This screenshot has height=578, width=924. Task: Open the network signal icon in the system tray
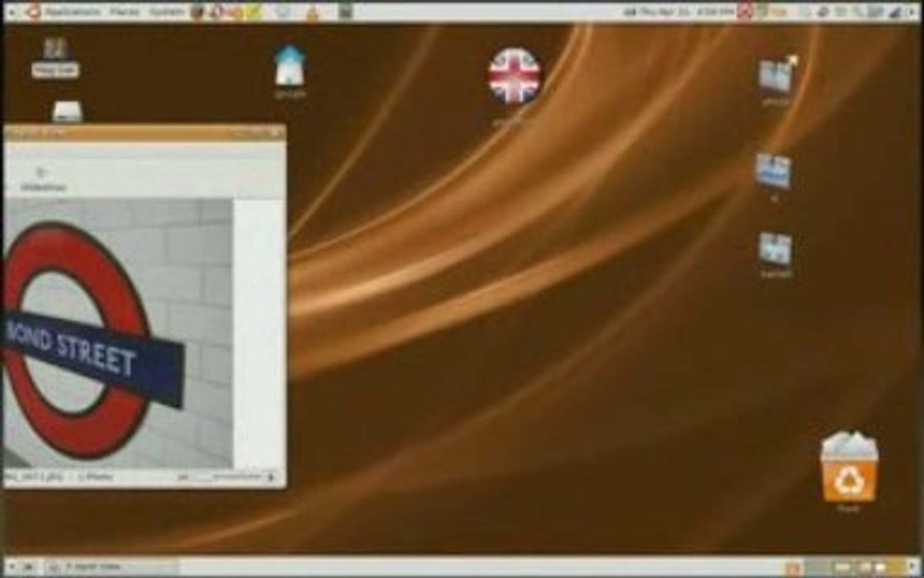point(896,11)
